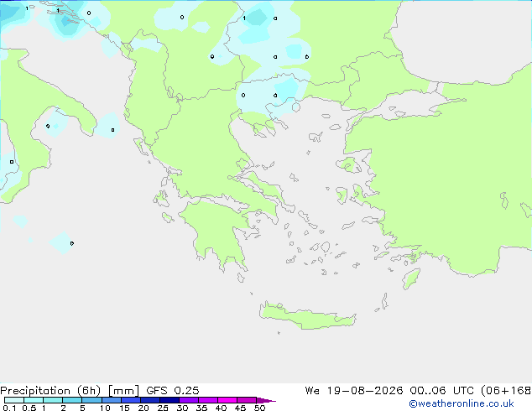Select the 2–5 mm legend color

click(72, 400)
